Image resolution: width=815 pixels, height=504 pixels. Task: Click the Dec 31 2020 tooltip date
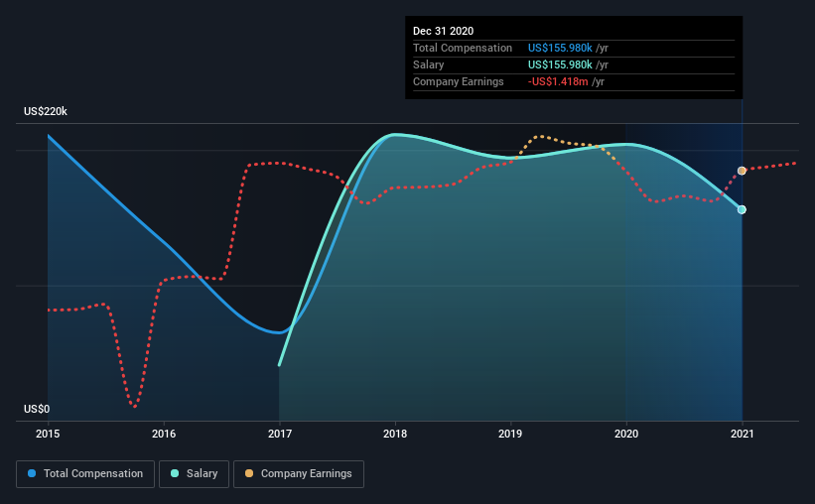[x=444, y=31]
